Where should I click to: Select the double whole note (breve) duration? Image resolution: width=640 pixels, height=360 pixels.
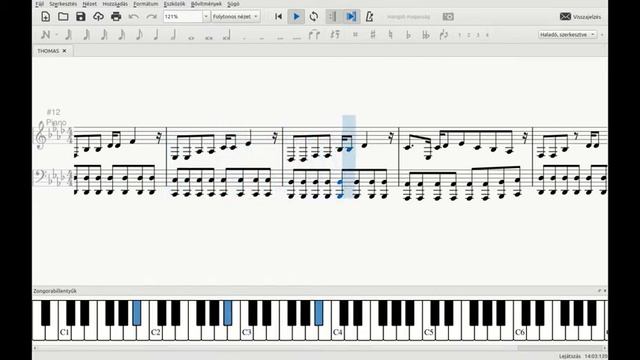209,37
